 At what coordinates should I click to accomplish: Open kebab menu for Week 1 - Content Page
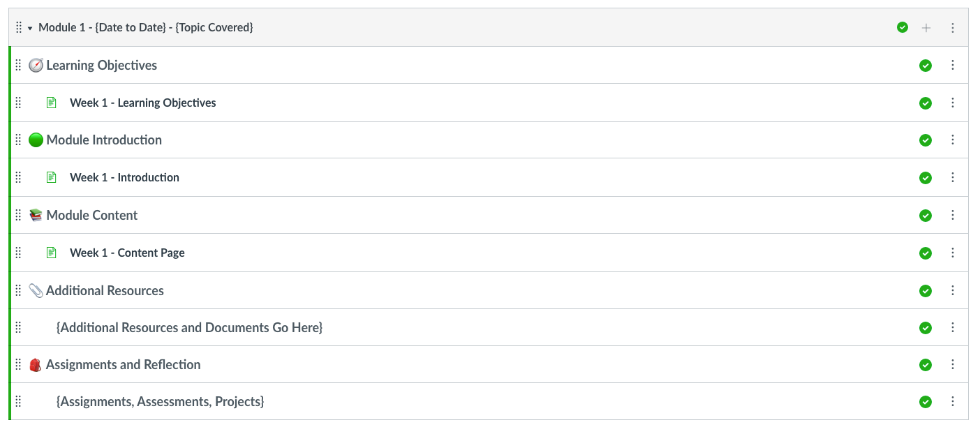(953, 253)
